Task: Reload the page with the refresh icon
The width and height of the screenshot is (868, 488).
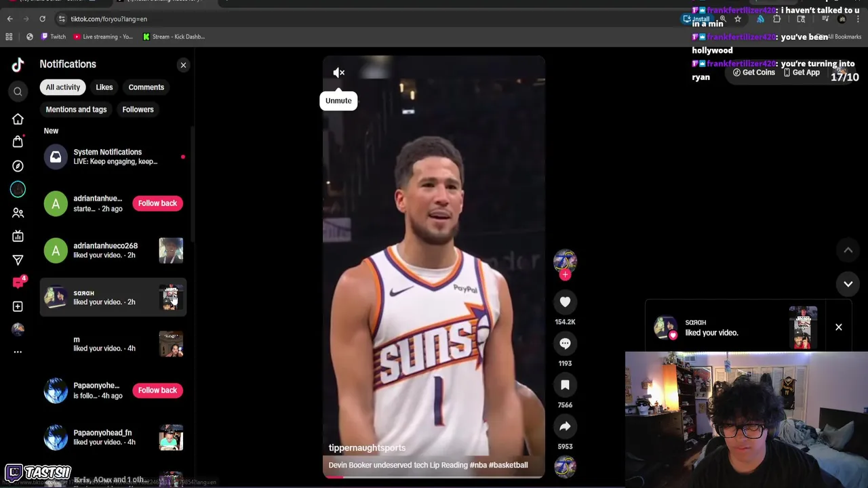Action: (42, 19)
